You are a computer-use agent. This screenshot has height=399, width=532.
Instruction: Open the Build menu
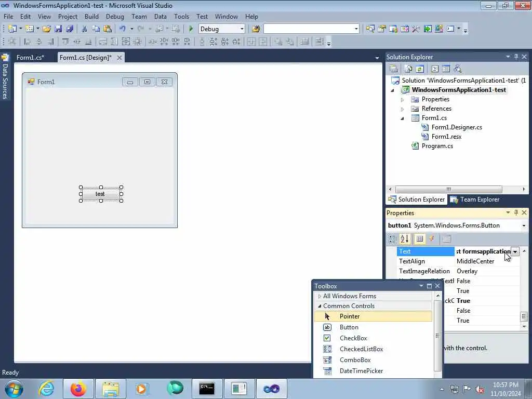click(91, 16)
